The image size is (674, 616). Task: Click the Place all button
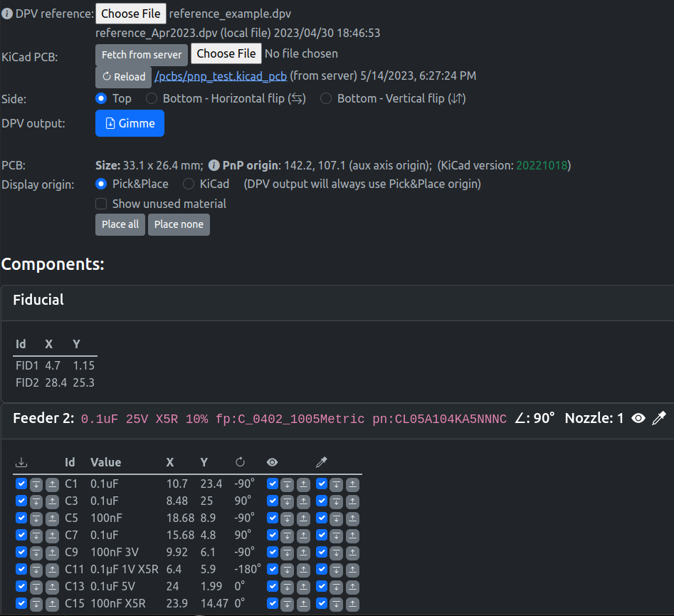120,224
